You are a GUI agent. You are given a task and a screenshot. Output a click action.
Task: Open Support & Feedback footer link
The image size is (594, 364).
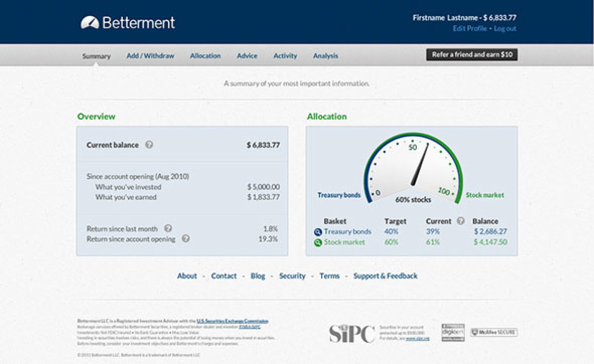pos(385,276)
